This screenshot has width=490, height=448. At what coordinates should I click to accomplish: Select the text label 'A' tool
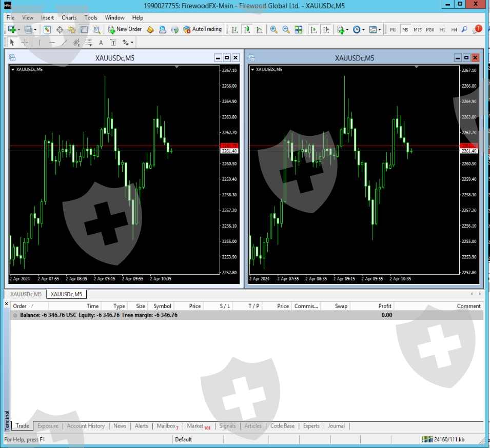click(x=101, y=43)
